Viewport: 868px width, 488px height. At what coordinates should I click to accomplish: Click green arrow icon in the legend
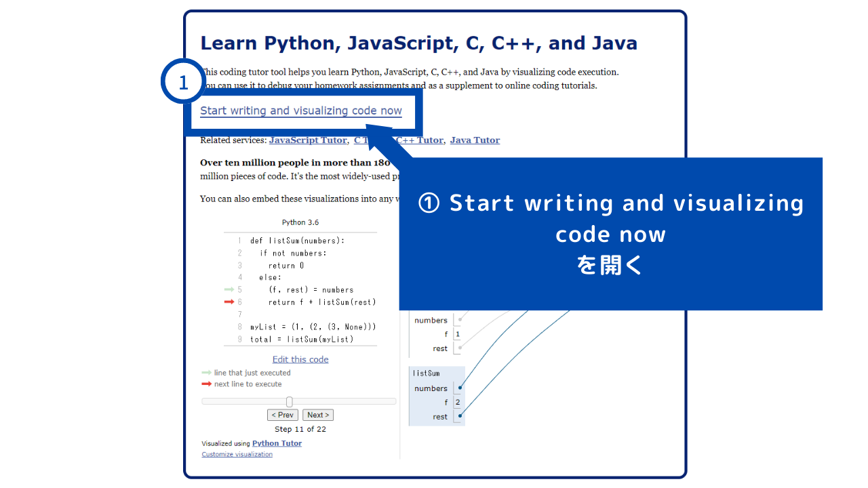[x=206, y=373]
